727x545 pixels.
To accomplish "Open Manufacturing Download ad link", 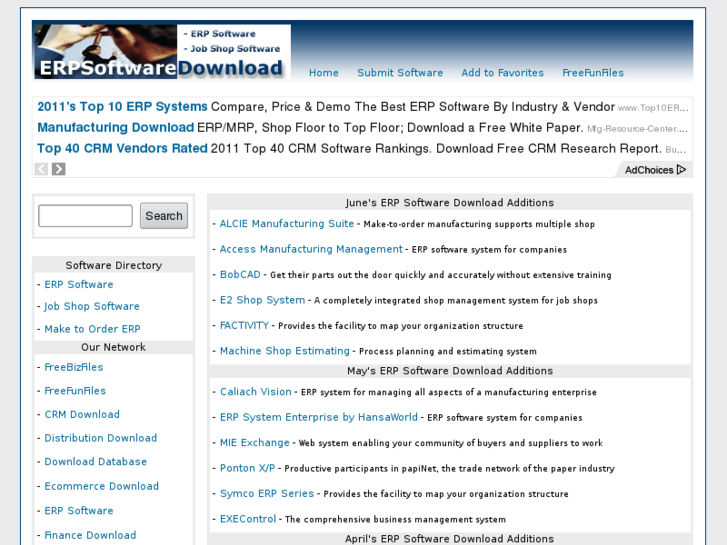I will click(115, 128).
